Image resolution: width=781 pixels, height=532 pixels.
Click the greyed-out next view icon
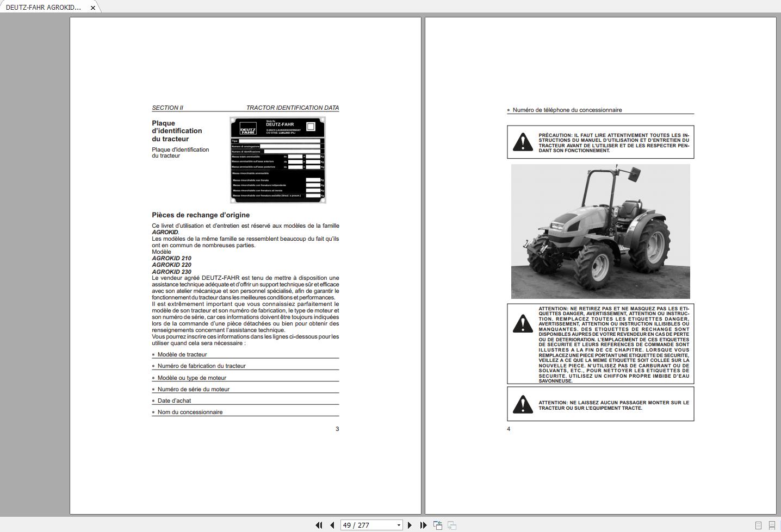point(451,525)
